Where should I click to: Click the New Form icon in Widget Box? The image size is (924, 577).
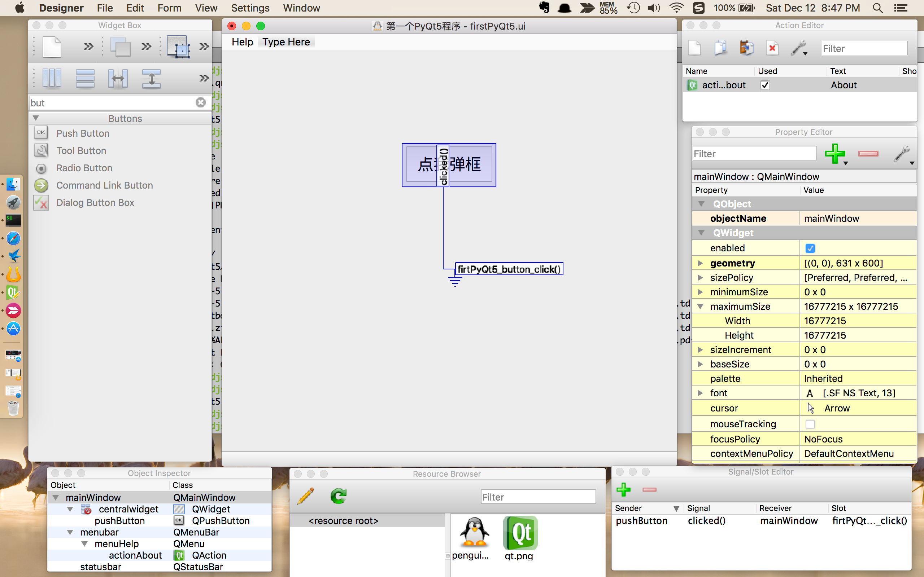[52, 47]
